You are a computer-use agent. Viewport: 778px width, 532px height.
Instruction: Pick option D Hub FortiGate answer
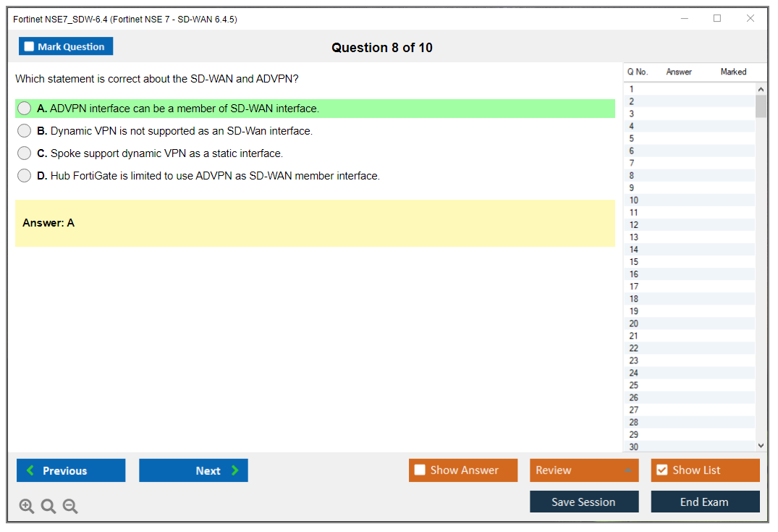[x=25, y=176]
